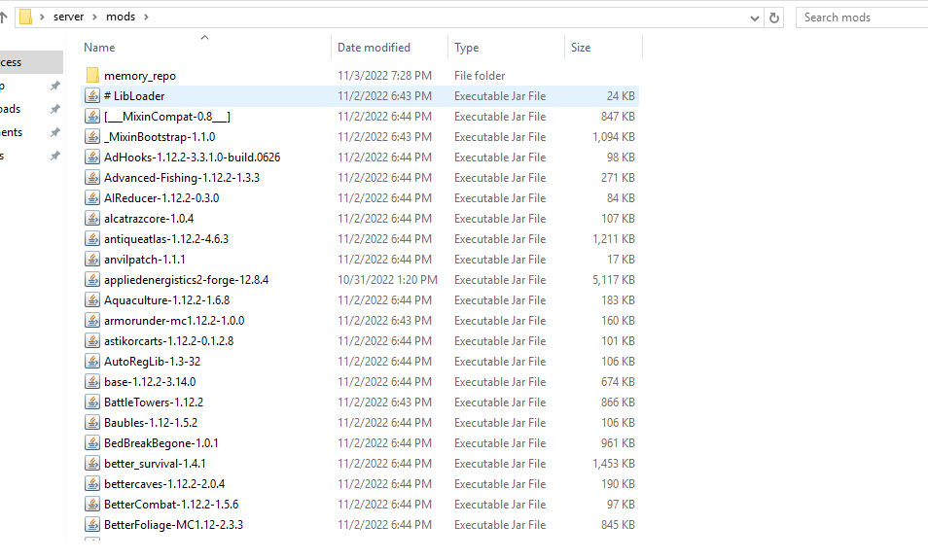Click the antiqueatlas-1.12.2-4.6.3 jar icon
The height and width of the screenshot is (560, 928).
92,239
